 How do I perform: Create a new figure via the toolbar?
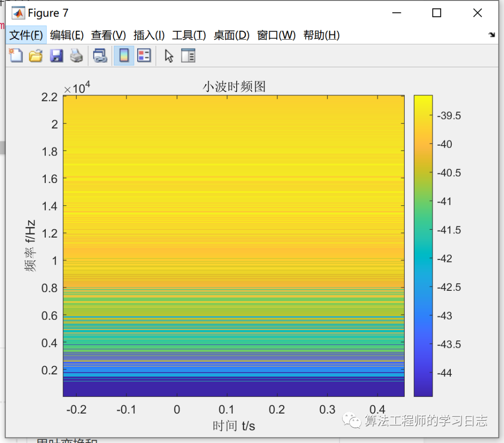point(15,55)
